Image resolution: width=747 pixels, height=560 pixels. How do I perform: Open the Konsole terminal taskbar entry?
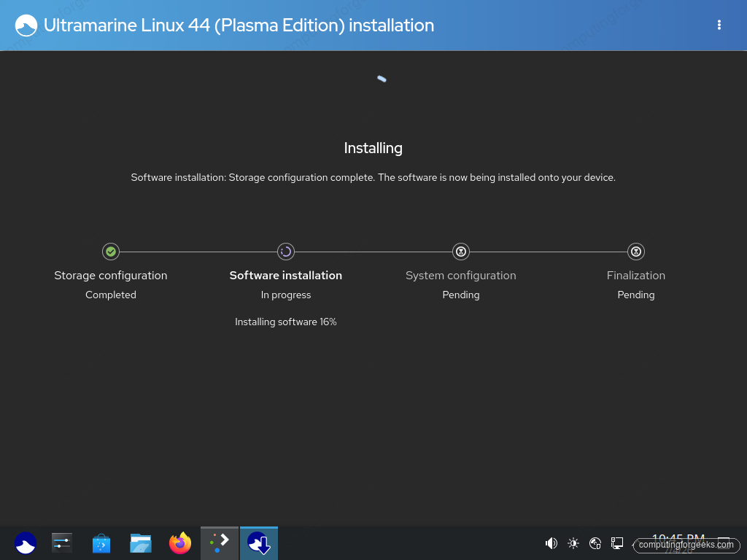pyautogui.click(x=220, y=543)
